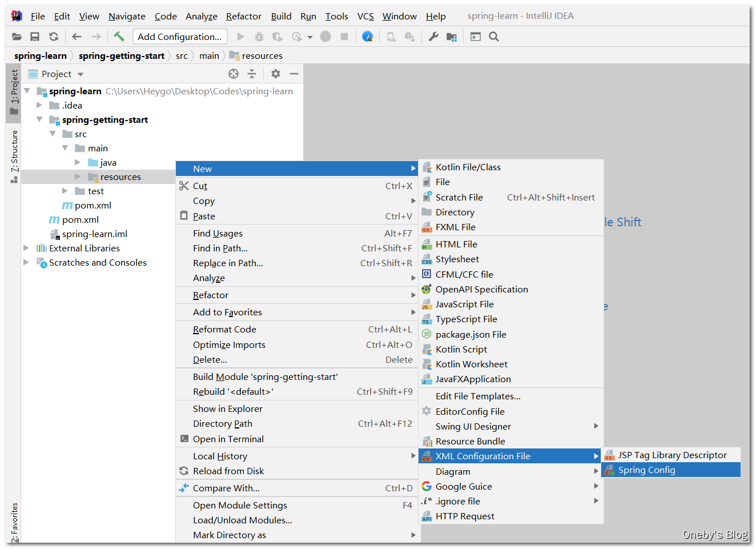
Task: Open the 2: Favorites side tool tab
Action: (14, 521)
